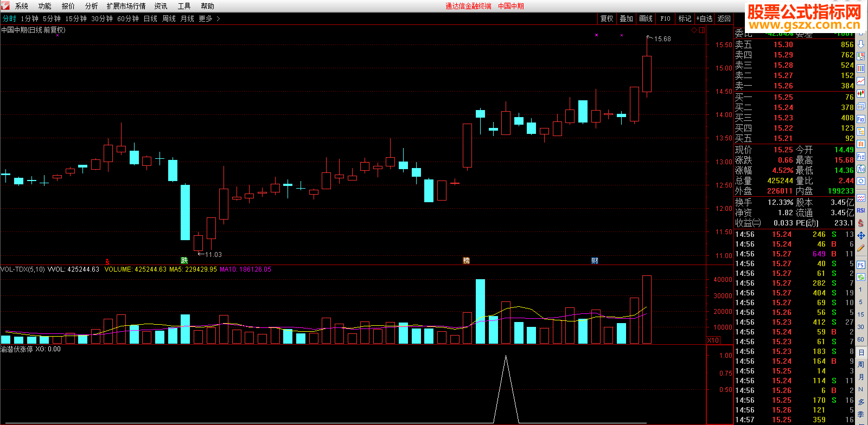868x425 pixels.
Task: Click the red S marker under chart
Action: 107,261
